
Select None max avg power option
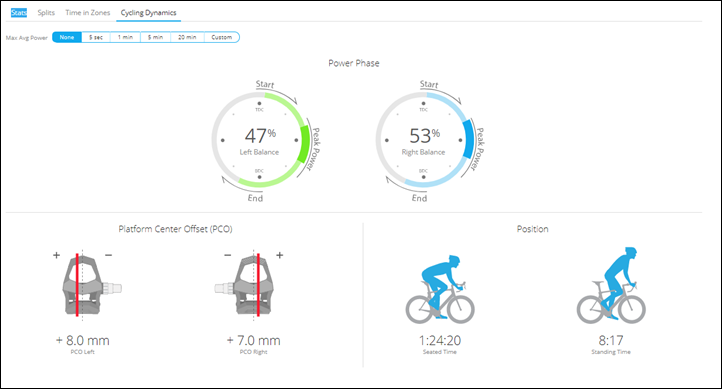[67, 37]
